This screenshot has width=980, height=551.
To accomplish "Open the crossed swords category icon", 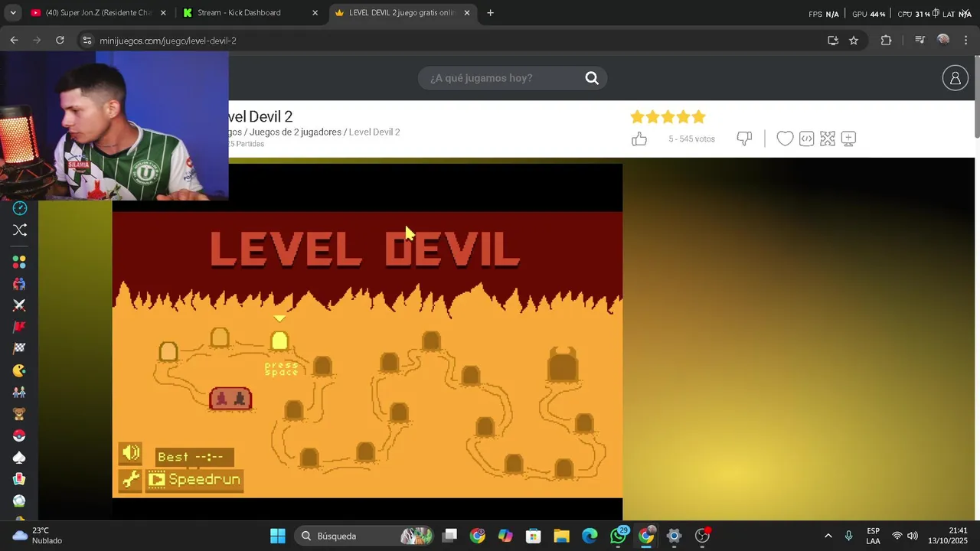I will click(x=20, y=305).
